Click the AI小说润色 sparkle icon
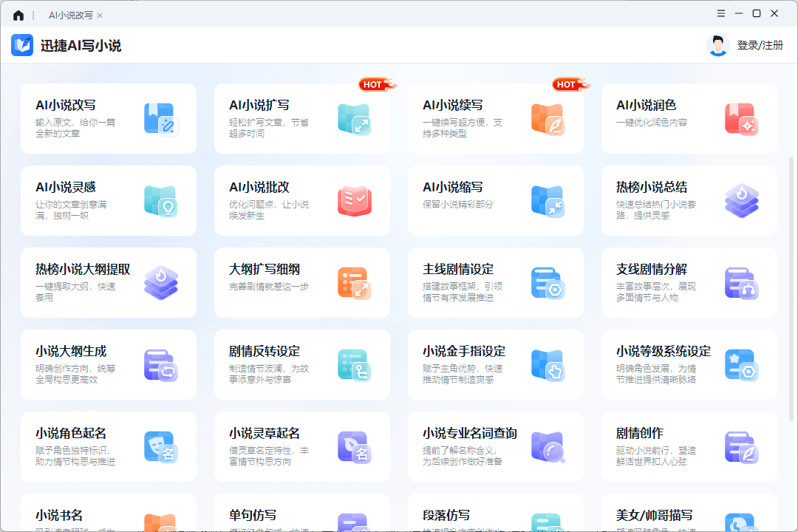This screenshot has width=798, height=532. (742, 119)
